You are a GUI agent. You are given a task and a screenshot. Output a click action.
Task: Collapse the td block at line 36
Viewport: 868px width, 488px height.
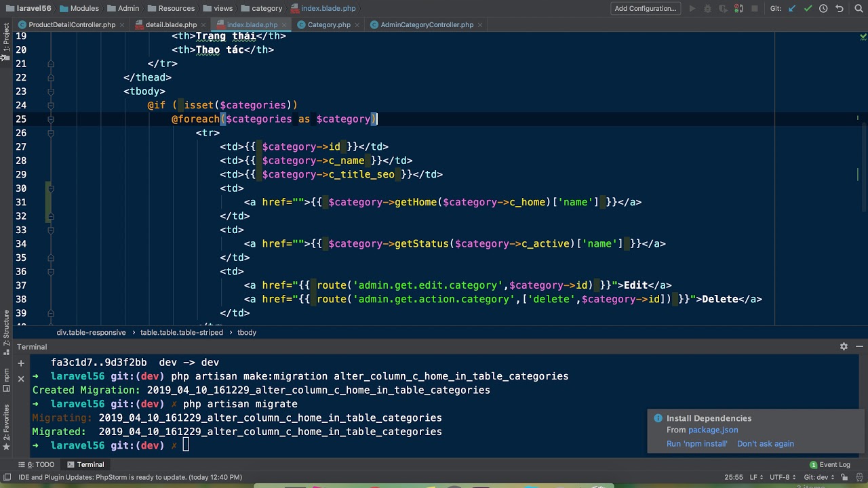click(x=51, y=272)
